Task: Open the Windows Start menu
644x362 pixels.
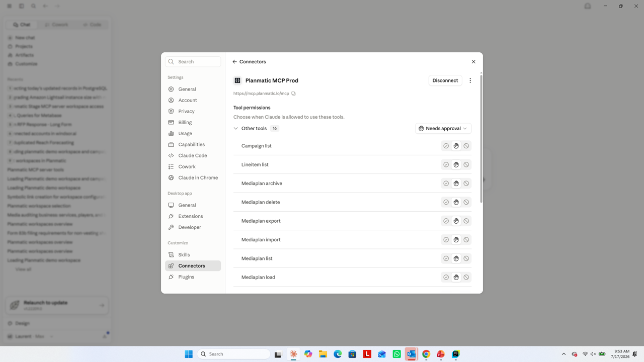Action: [x=189, y=354]
